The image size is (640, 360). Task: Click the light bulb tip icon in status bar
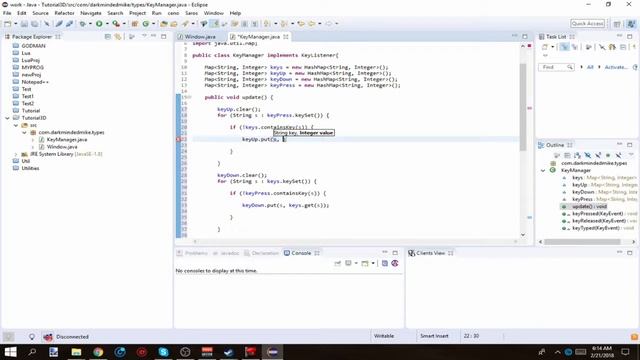pyautogui.click(x=31, y=337)
